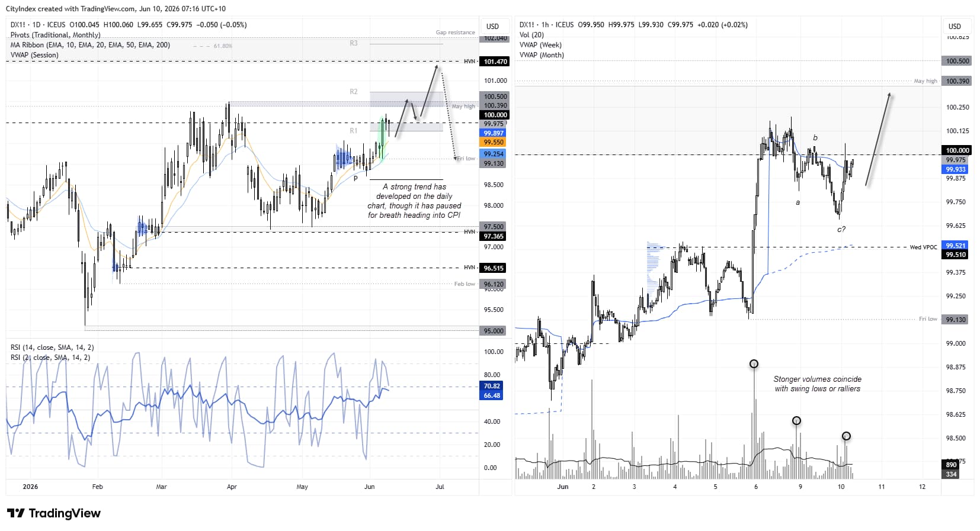Click the R1 pivot label
This screenshot has width=980, height=531.
(354, 131)
